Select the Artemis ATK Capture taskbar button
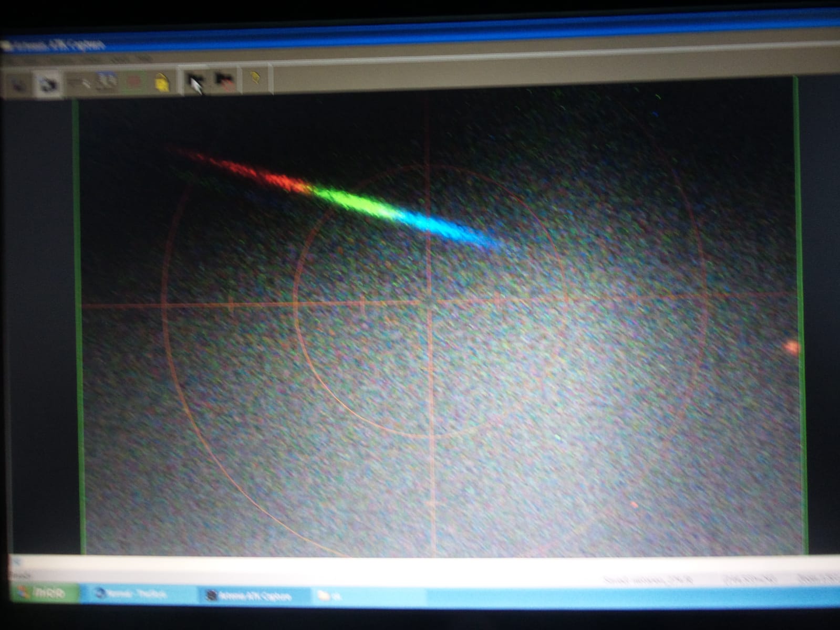 pos(253,595)
